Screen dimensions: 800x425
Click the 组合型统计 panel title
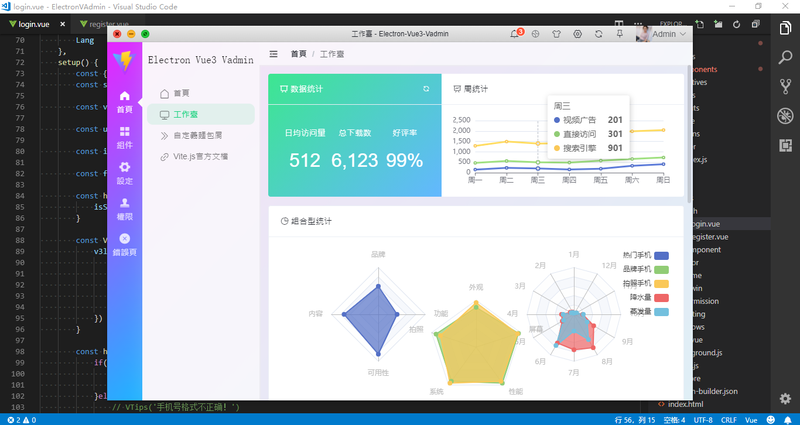pos(306,221)
